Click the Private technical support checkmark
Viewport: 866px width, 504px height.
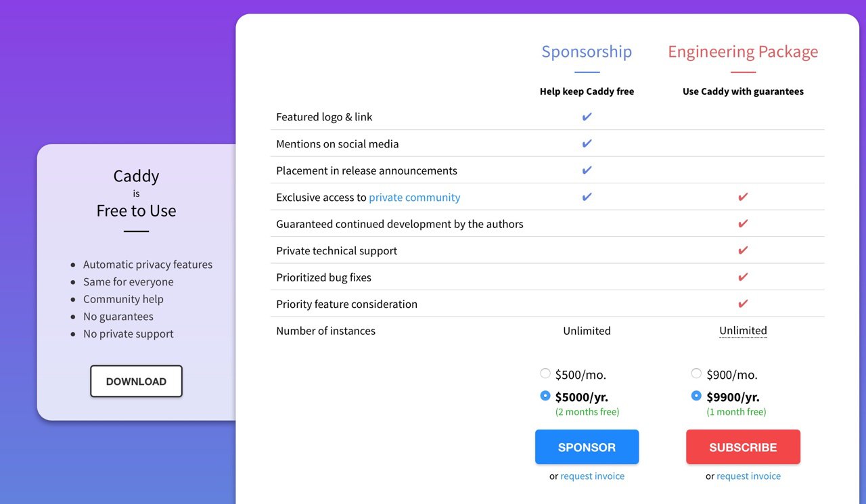743,250
